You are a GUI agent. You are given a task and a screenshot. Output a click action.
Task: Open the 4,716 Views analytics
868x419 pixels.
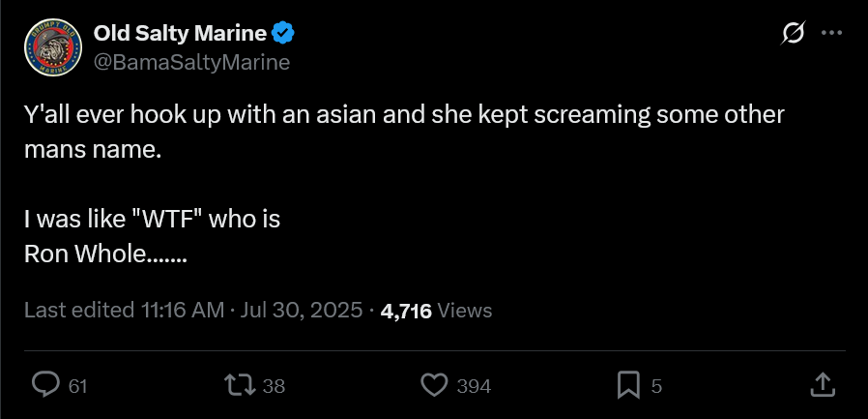click(436, 311)
